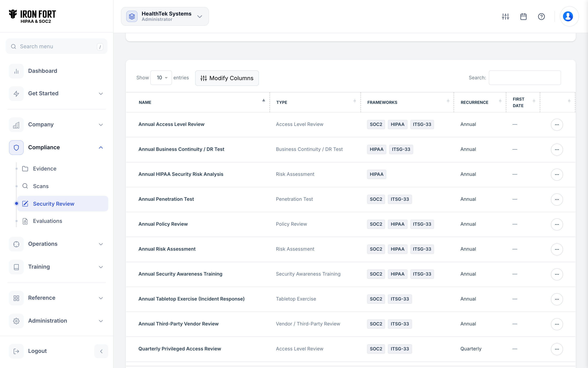Click the Security Awareness Training type cell

[x=308, y=274]
